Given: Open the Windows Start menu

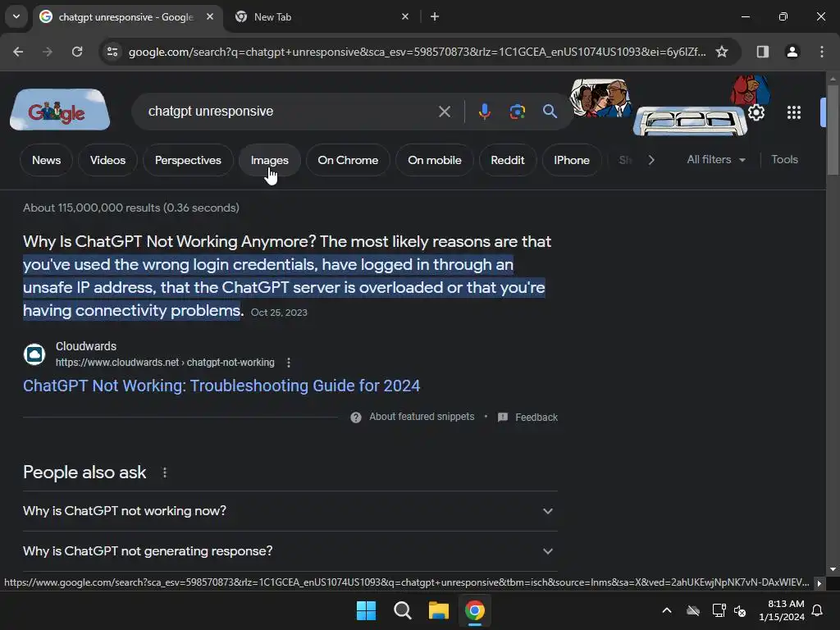Looking at the screenshot, I should (367, 610).
